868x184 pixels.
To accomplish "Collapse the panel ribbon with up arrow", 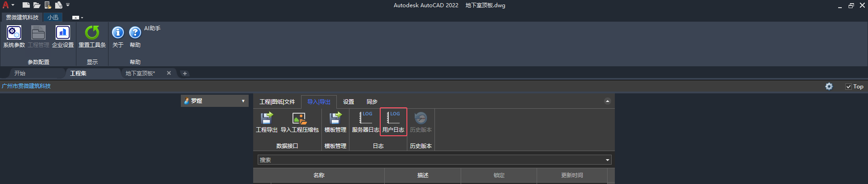I will [607, 101].
